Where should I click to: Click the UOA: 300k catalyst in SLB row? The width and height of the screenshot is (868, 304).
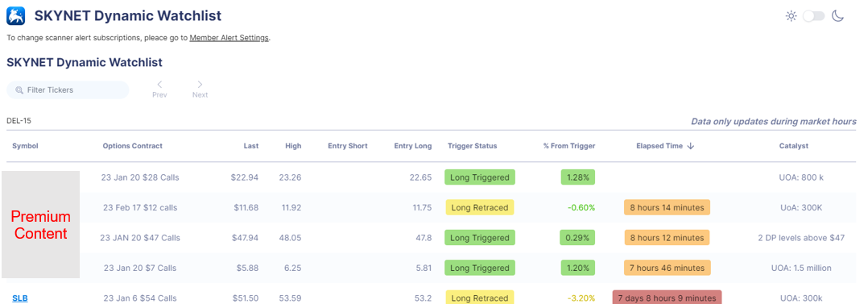pyautogui.click(x=801, y=298)
